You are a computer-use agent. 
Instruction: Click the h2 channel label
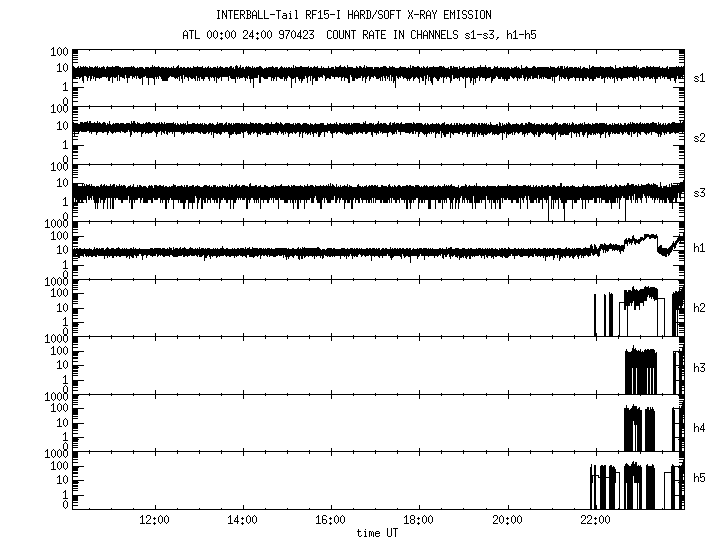point(699,308)
